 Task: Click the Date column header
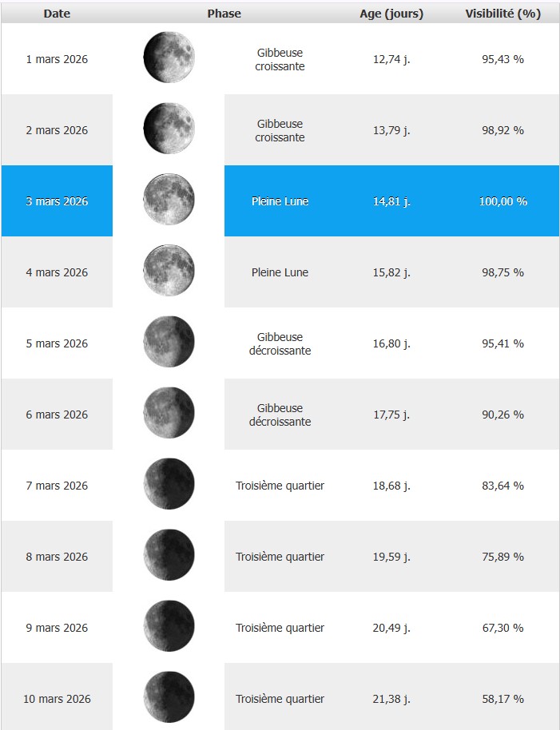click(x=57, y=14)
